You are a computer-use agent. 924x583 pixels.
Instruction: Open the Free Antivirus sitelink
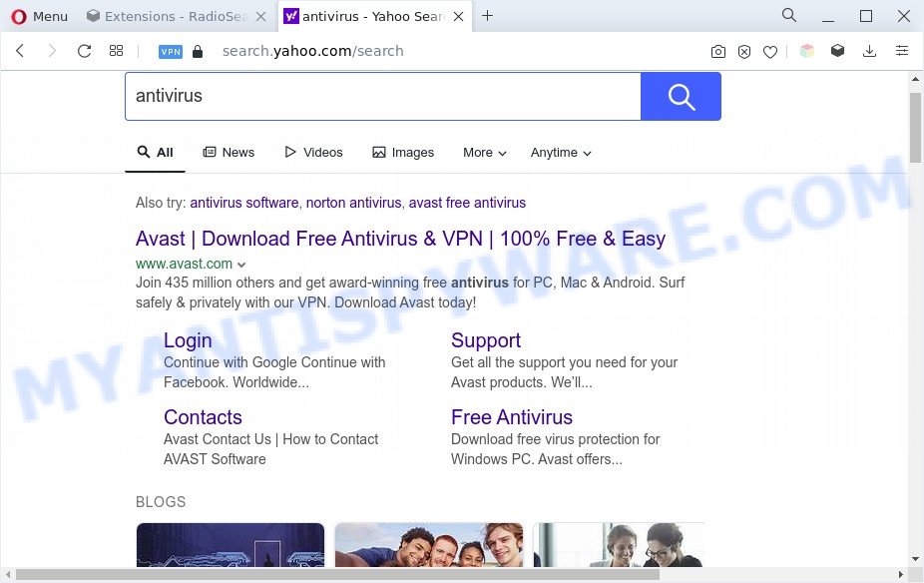click(512, 417)
